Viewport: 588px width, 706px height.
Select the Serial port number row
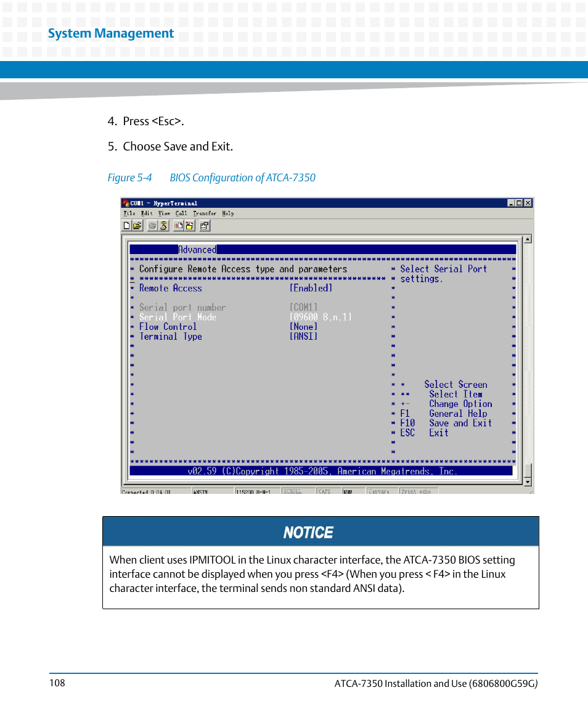click(228, 308)
